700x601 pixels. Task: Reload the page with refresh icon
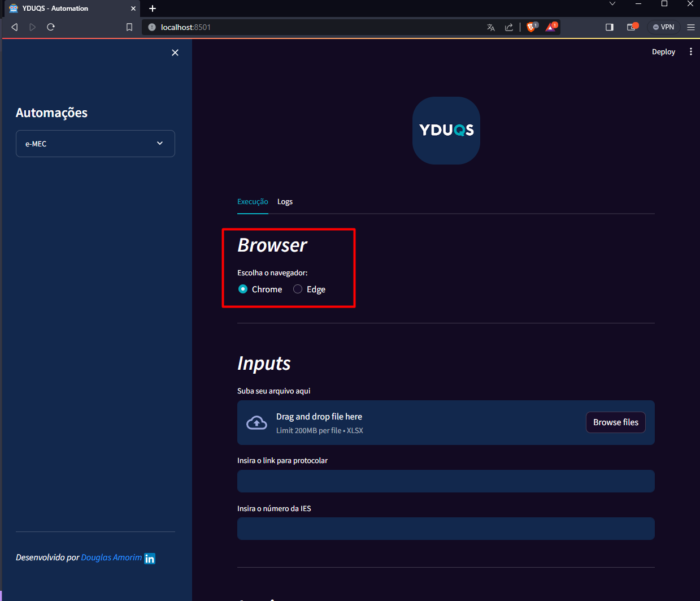(x=51, y=27)
